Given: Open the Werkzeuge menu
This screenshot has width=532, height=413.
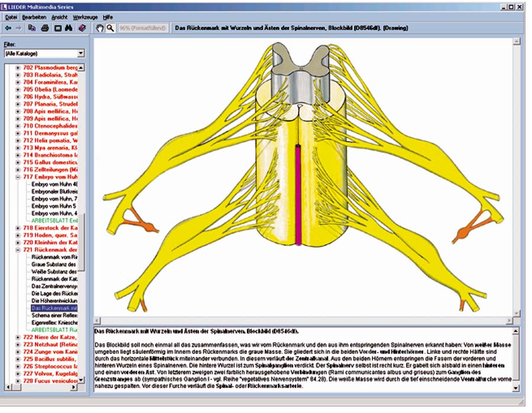Looking at the screenshot, I should (x=85, y=18).
